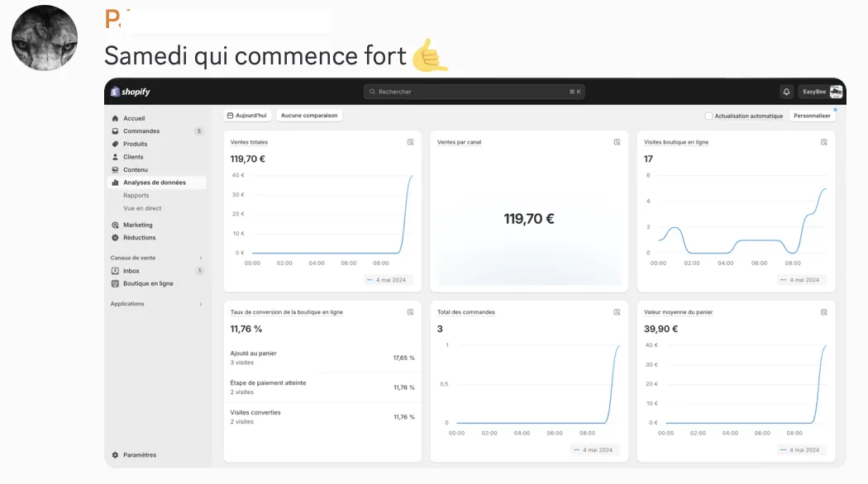Viewport: 868px width, 484px height.
Task: Enable Actualisation automatique checkbox
Action: 708,116
